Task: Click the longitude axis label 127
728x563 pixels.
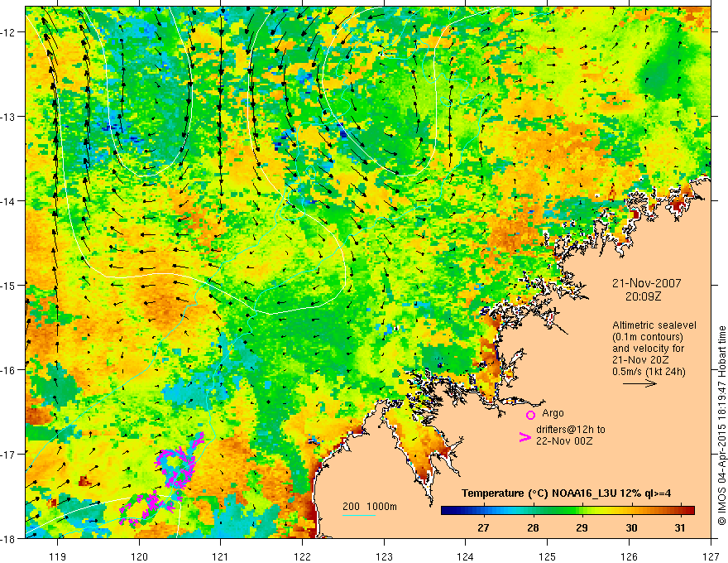Action: pos(711,556)
